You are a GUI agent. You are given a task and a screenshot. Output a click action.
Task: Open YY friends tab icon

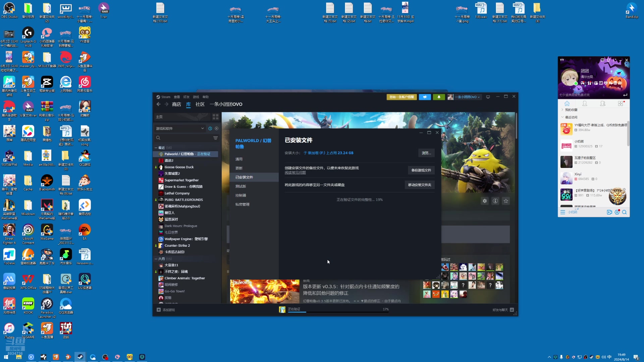point(585,103)
